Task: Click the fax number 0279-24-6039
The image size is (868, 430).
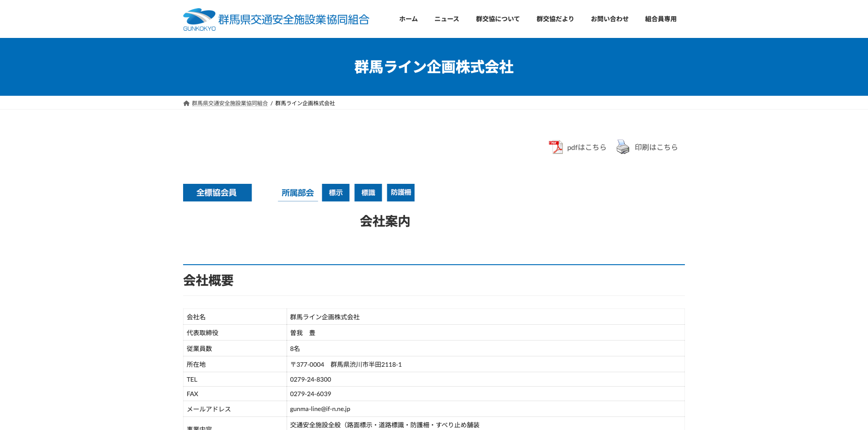Action: point(311,394)
